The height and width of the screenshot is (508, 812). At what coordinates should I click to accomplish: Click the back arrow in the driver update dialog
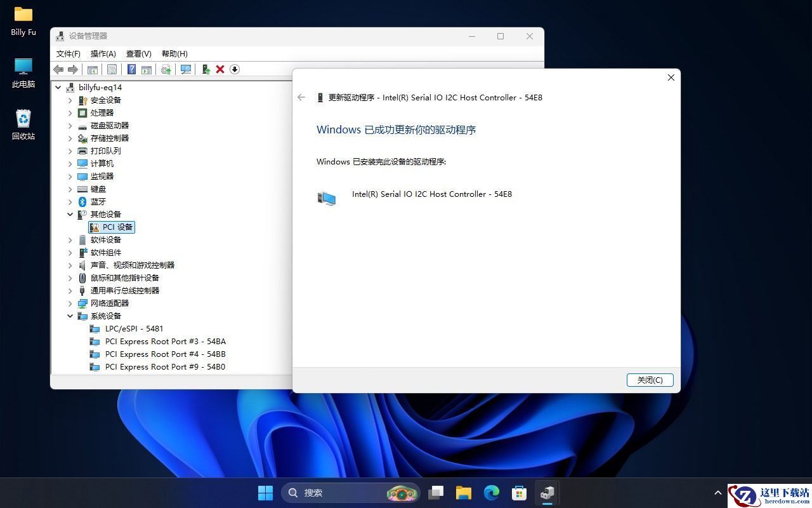click(301, 97)
